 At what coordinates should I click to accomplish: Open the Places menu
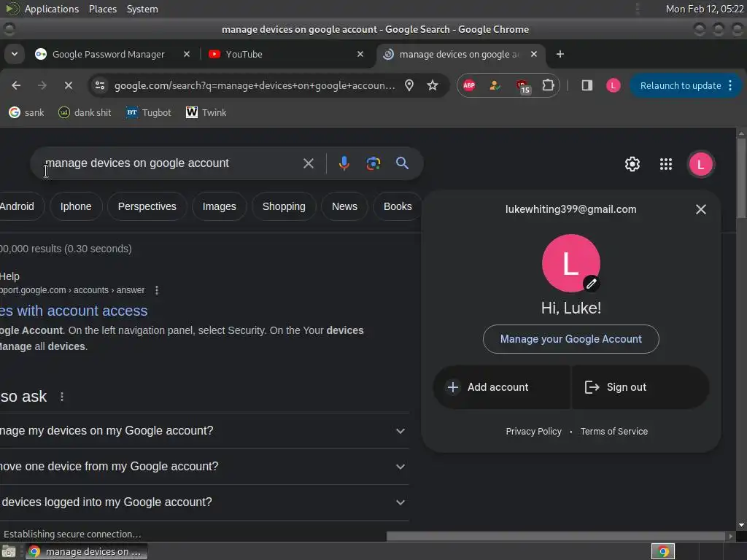pyautogui.click(x=103, y=9)
